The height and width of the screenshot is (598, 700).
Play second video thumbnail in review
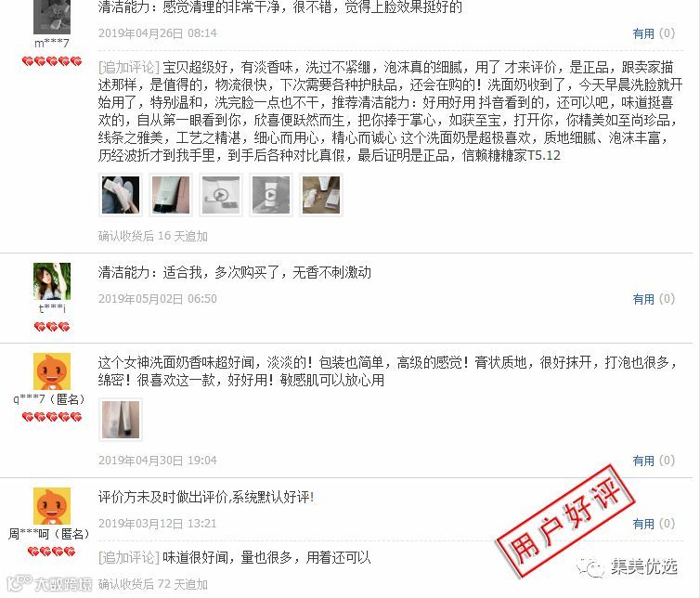(x=271, y=195)
